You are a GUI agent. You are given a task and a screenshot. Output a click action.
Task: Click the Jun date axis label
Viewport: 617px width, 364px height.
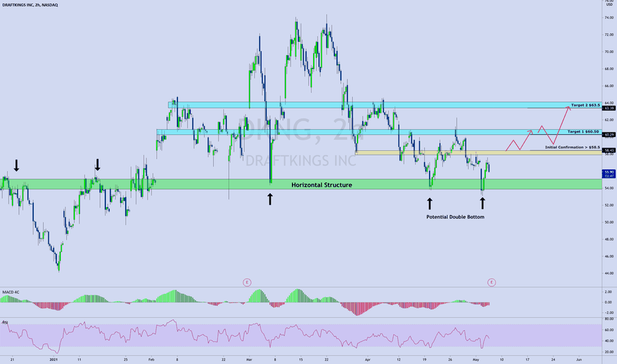click(x=579, y=359)
